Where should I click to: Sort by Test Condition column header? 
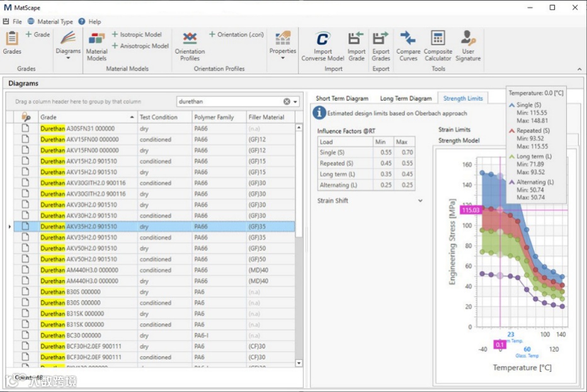164,117
